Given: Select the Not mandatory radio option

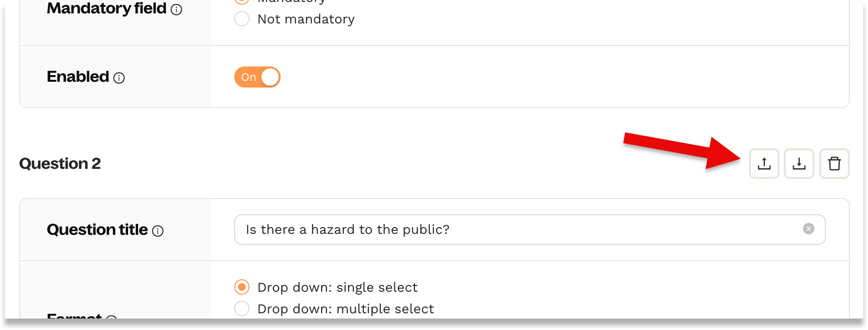Looking at the screenshot, I should point(242,19).
